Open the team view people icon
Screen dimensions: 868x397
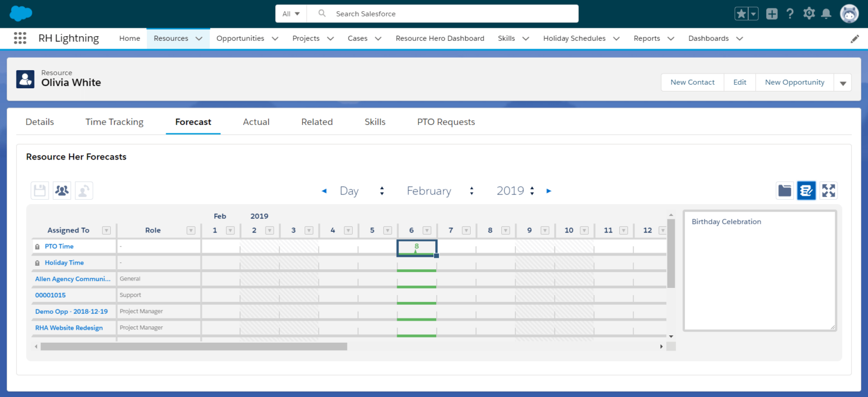[x=62, y=191]
